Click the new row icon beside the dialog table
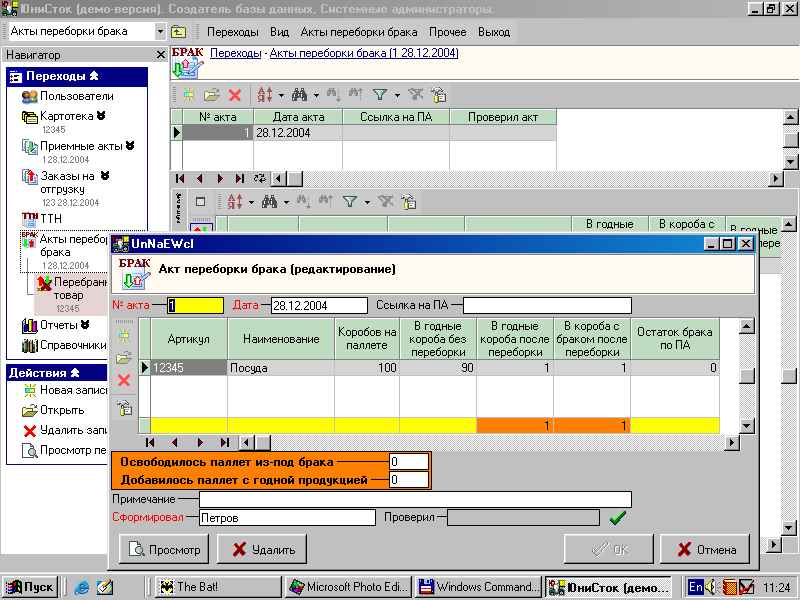This screenshot has width=800, height=600. coord(124,335)
